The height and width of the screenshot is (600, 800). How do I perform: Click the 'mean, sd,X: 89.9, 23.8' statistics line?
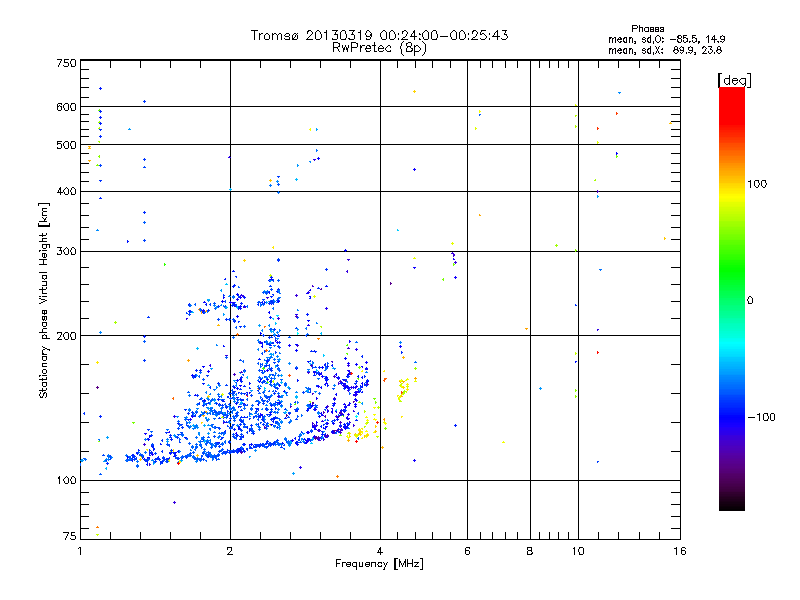665,50
